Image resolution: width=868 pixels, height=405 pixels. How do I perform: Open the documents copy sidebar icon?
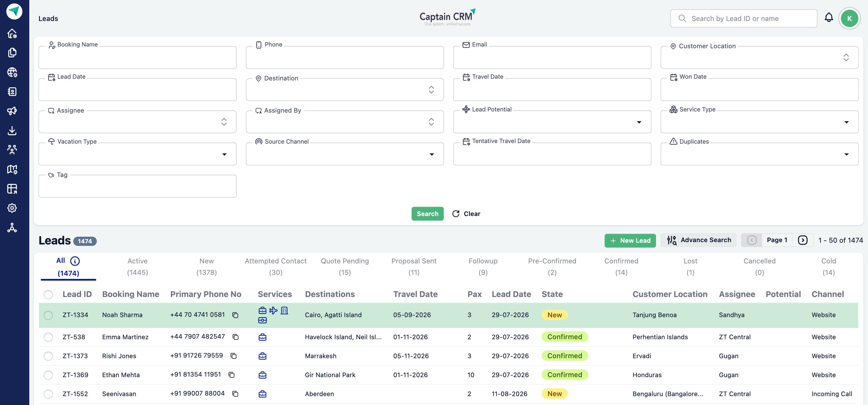pyautogui.click(x=12, y=53)
